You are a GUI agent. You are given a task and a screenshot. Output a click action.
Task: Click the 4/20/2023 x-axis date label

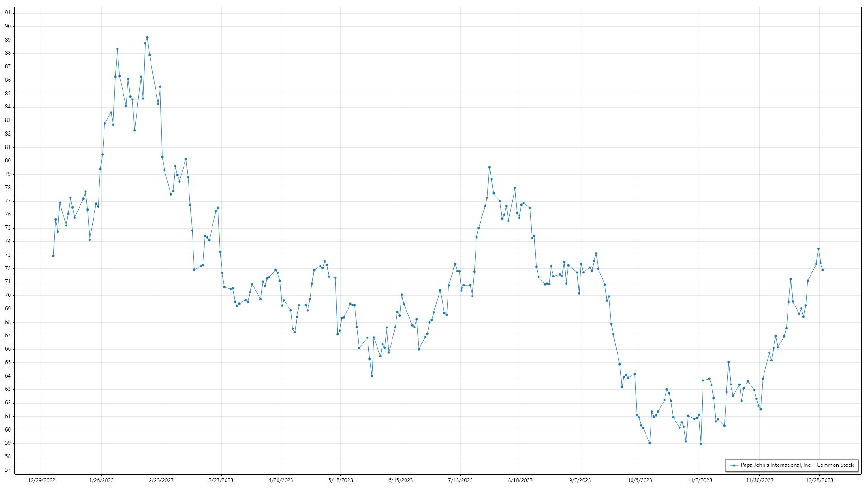click(281, 480)
